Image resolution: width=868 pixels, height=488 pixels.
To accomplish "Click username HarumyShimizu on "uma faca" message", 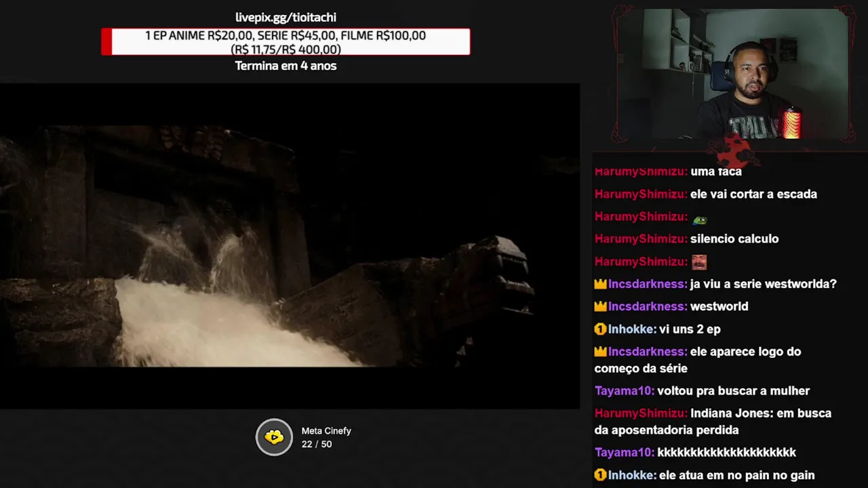I will click(641, 172).
